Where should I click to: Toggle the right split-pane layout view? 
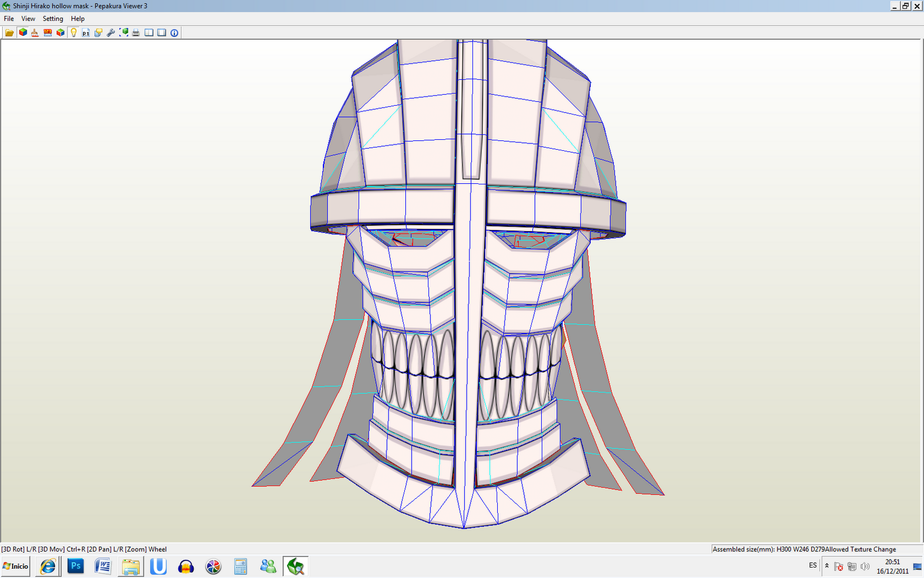[x=161, y=32]
